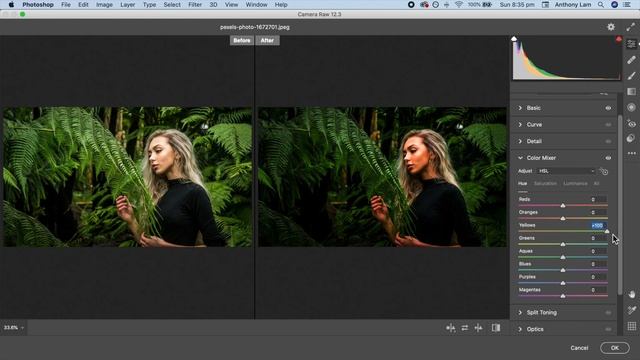Expand the Detail panel
Image resolution: width=640 pixels, height=360 pixels.
pos(520,141)
